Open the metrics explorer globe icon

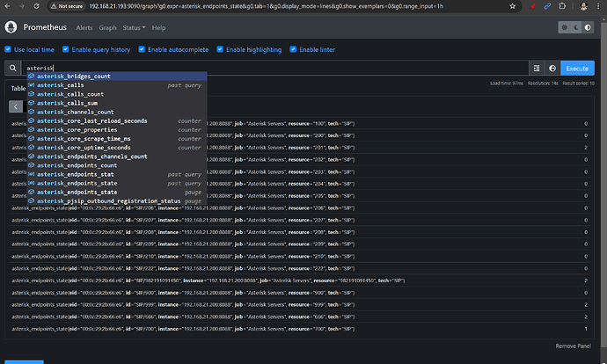pyautogui.click(x=552, y=68)
